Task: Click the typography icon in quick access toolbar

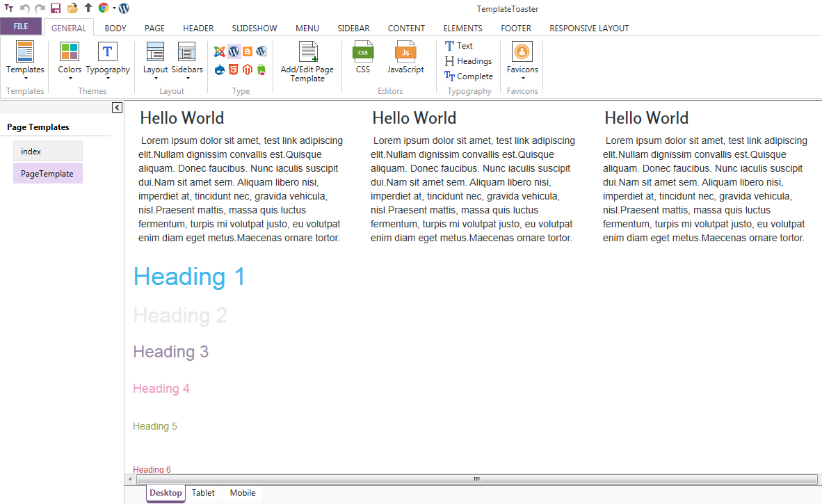Action: pos(9,8)
